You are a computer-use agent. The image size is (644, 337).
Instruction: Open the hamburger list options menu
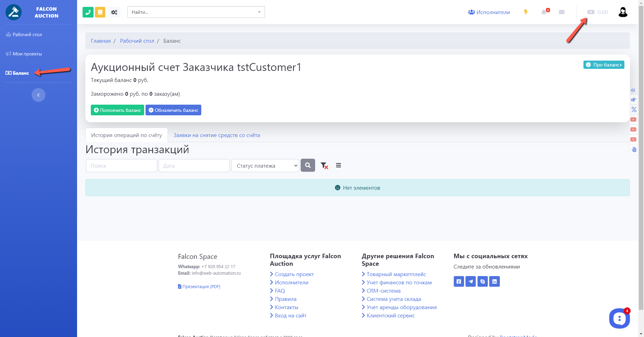pyautogui.click(x=339, y=166)
